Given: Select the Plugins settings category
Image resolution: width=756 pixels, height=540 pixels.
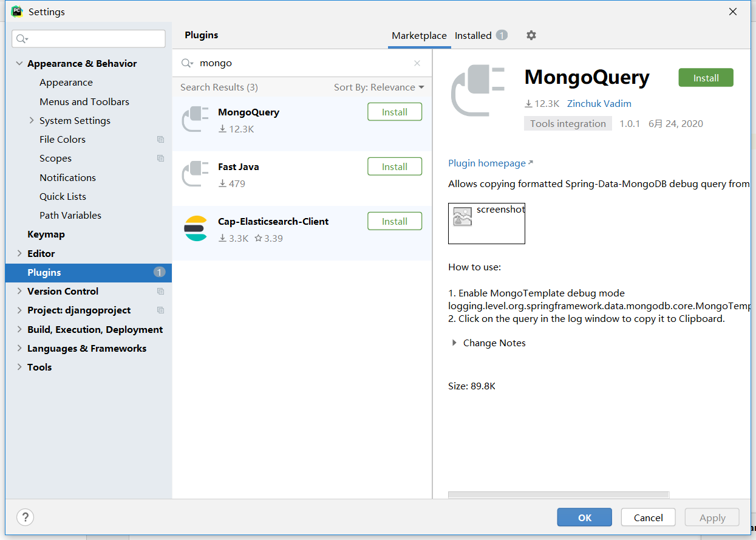Looking at the screenshot, I should (x=89, y=273).
